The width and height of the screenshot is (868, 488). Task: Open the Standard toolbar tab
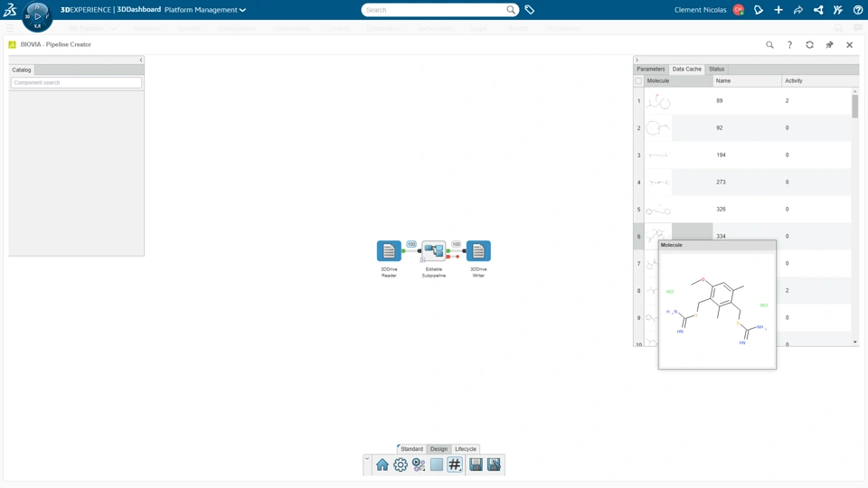pos(411,449)
